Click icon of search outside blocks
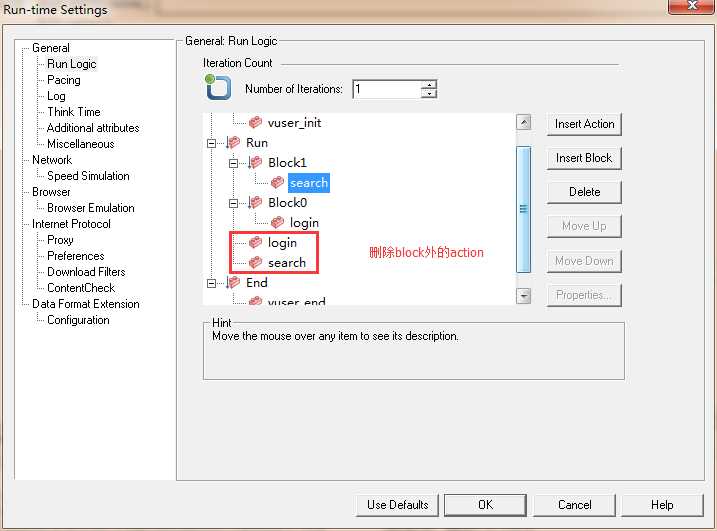This screenshot has height=531, width=717. (x=256, y=262)
